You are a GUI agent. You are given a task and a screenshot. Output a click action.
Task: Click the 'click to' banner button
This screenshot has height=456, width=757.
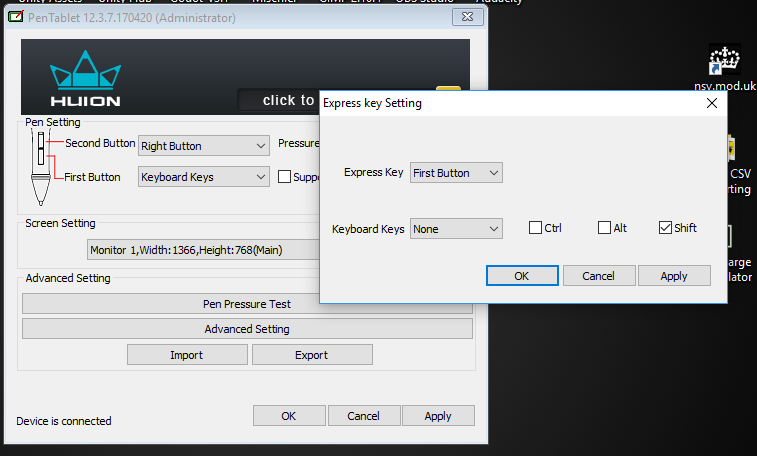279,100
